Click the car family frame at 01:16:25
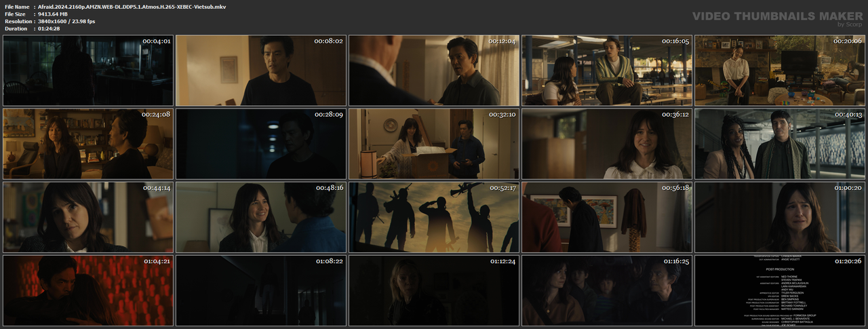Screen dimensions: 868x329 coord(607,290)
